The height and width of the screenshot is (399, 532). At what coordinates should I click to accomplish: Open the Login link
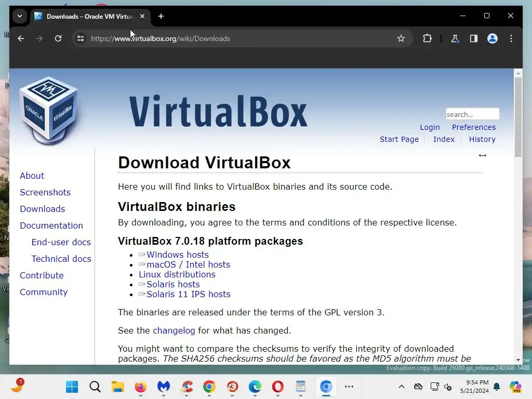[430, 127]
